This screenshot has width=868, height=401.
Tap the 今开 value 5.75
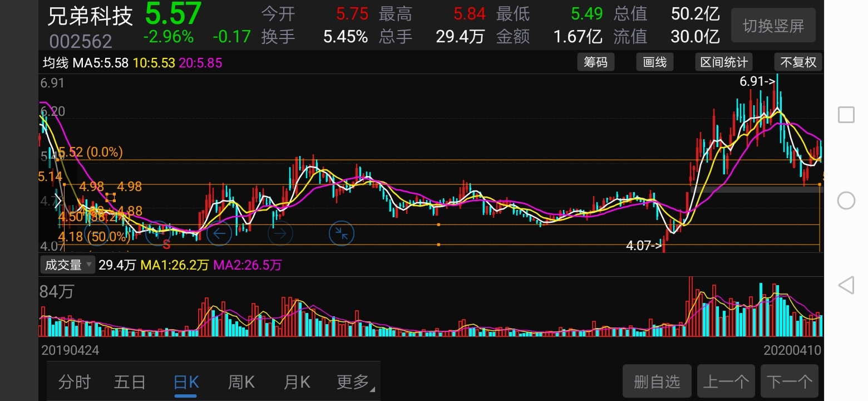352,14
